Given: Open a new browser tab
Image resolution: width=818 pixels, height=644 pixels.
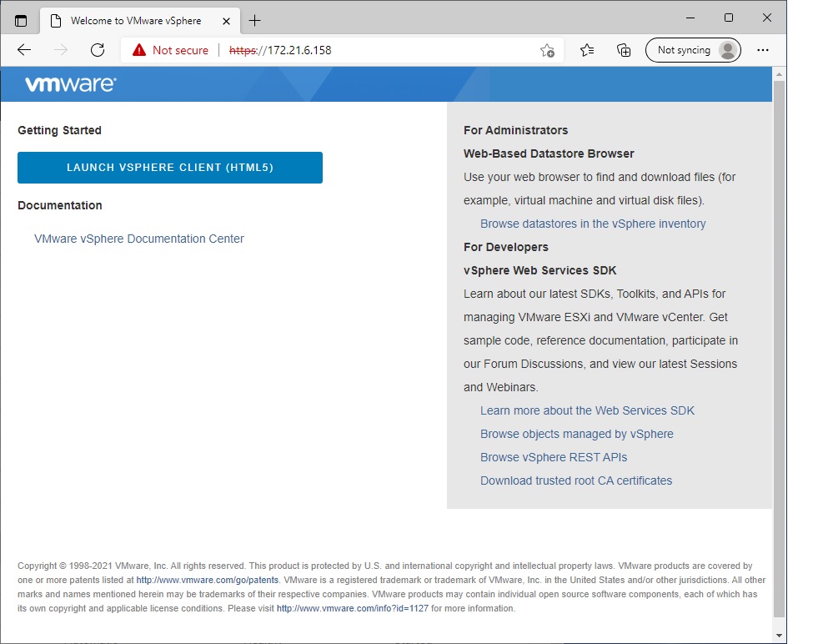Looking at the screenshot, I should pyautogui.click(x=254, y=21).
